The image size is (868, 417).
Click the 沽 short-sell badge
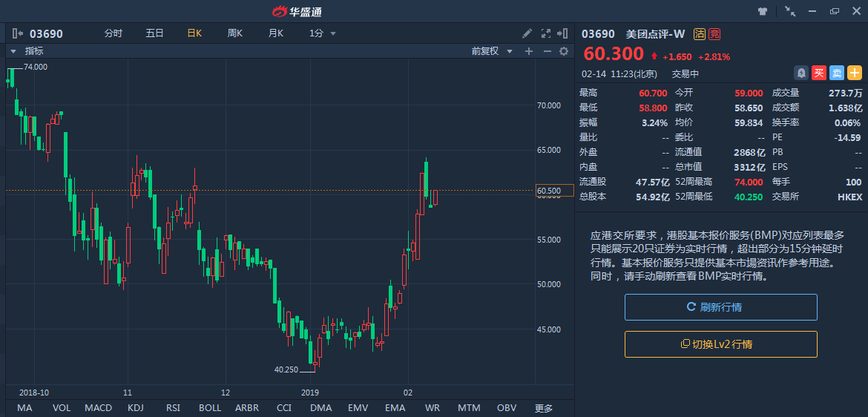coord(699,34)
